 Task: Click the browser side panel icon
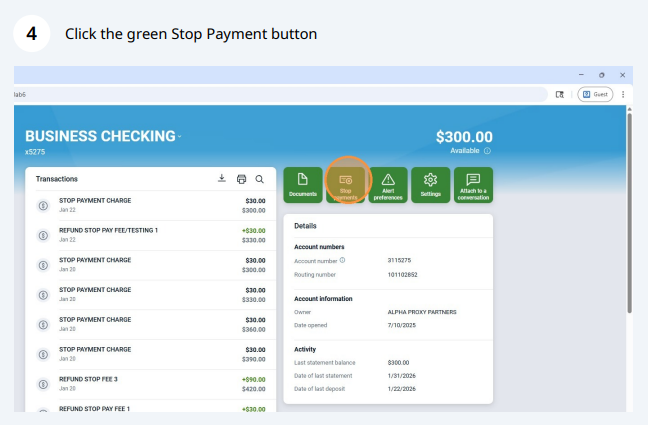coord(561,94)
